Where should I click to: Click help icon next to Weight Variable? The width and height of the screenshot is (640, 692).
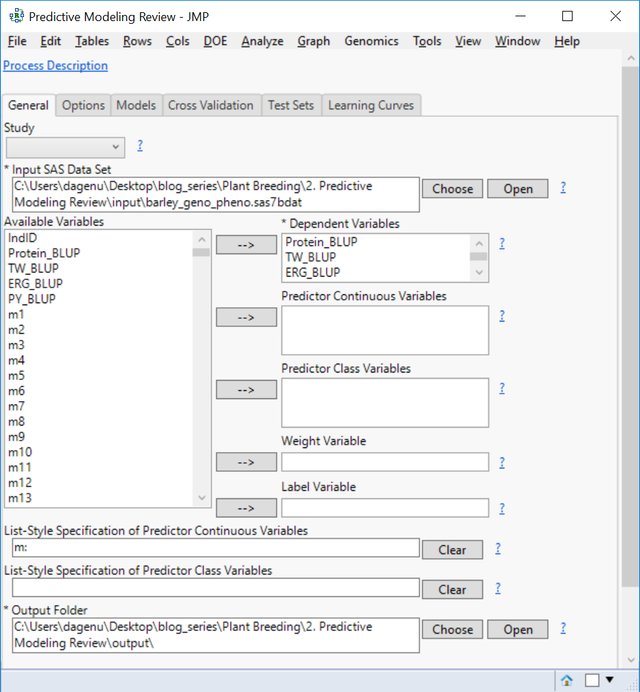(501, 462)
